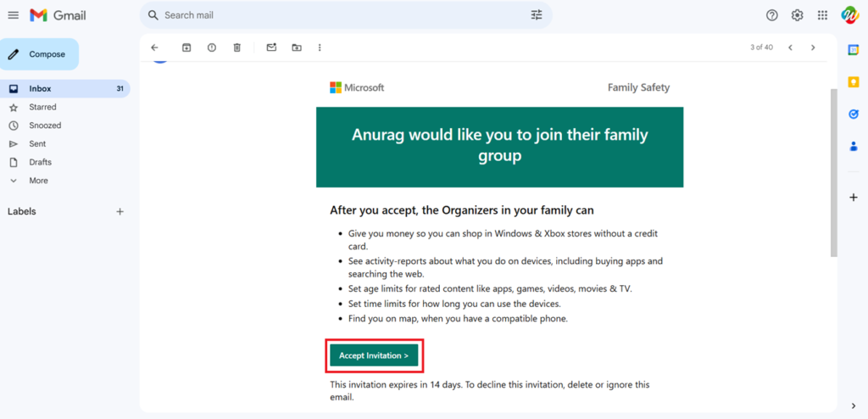Open the Support help icon
868x419 pixels.
tap(771, 15)
